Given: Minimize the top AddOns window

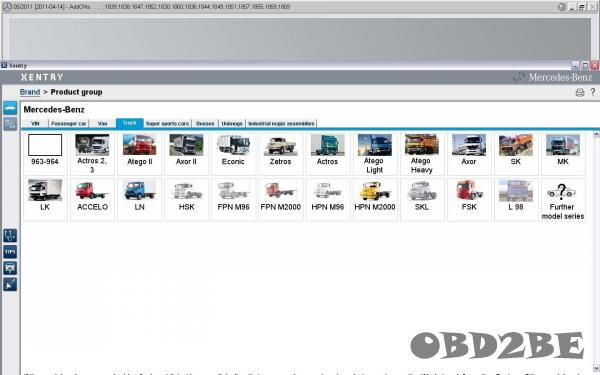Looking at the screenshot, I should [x=572, y=7].
